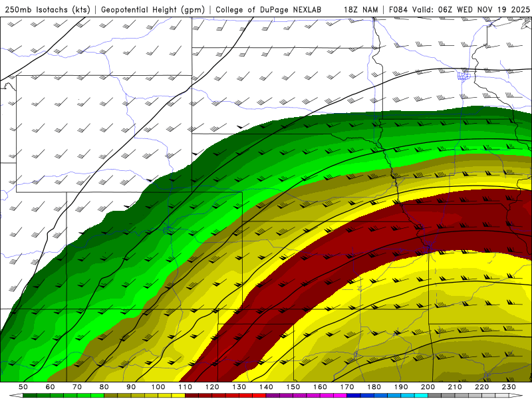Select the 50 label on the color scale
This screenshot has width=532, height=399.
click(23, 387)
